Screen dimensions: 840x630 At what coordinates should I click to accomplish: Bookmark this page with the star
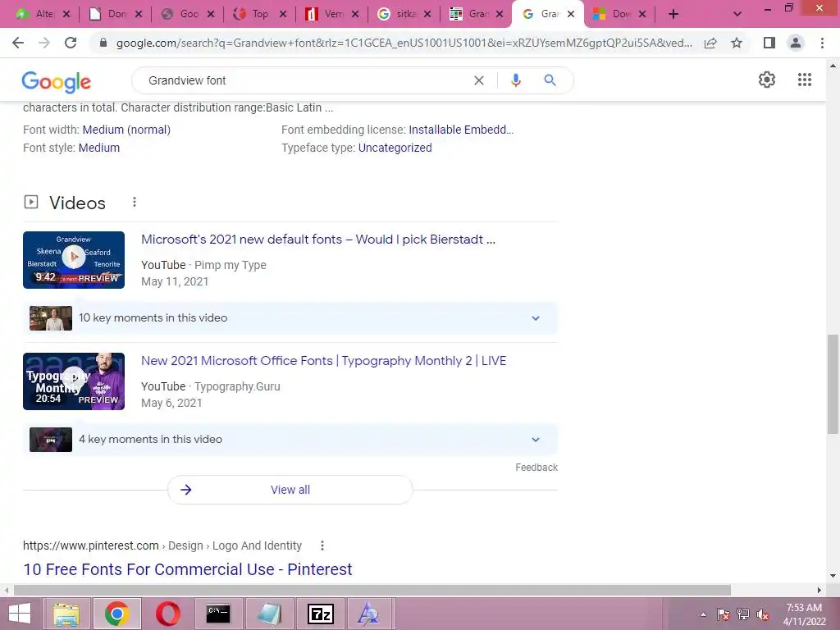point(737,43)
